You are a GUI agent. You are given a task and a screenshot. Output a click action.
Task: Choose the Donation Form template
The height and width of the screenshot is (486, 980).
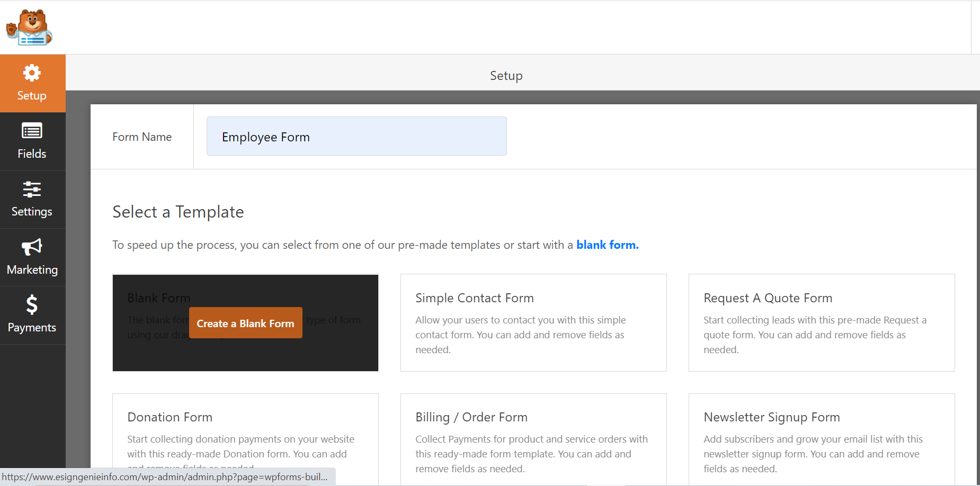[245, 439]
